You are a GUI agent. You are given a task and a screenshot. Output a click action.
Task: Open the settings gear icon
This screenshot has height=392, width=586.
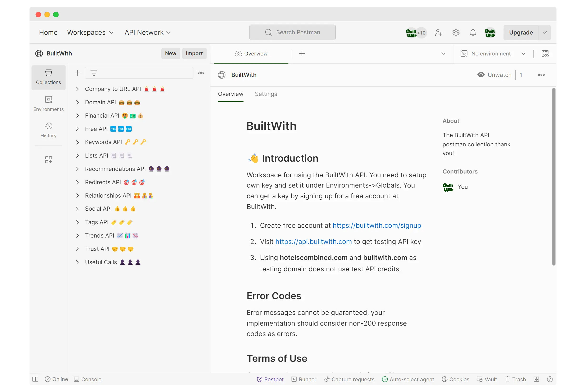(x=456, y=33)
